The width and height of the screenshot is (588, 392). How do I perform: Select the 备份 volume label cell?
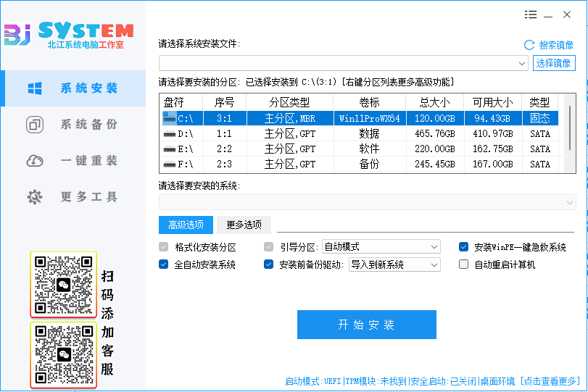[x=369, y=164]
